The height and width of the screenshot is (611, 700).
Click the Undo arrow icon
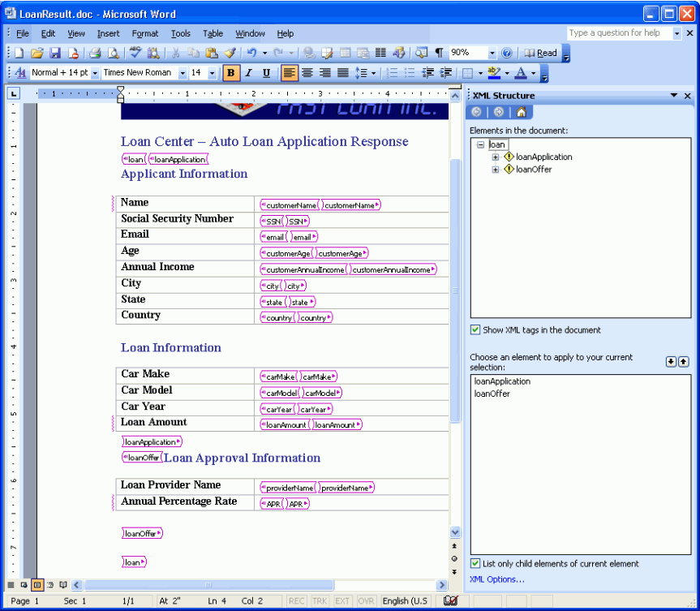[251, 54]
